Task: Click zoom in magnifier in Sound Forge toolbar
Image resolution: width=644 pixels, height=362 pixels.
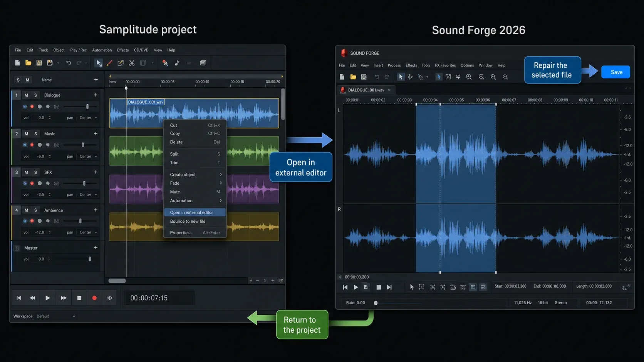Action: pos(469,77)
